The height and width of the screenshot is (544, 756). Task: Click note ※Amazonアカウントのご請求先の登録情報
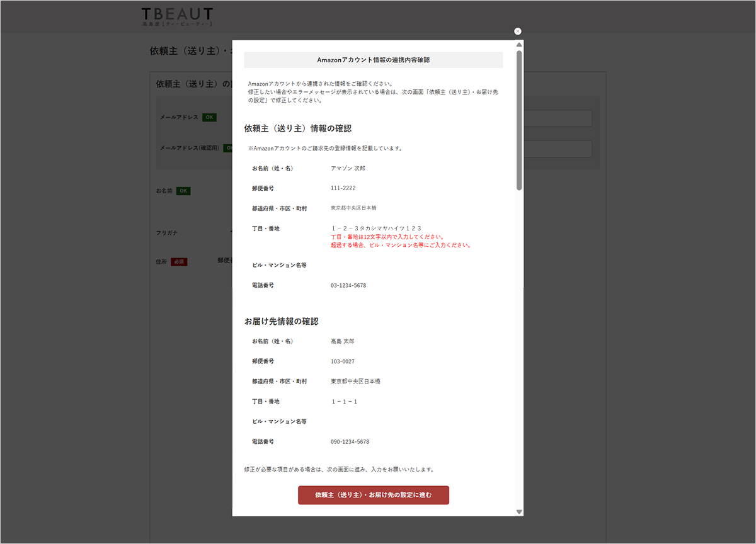[x=325, y=149]
